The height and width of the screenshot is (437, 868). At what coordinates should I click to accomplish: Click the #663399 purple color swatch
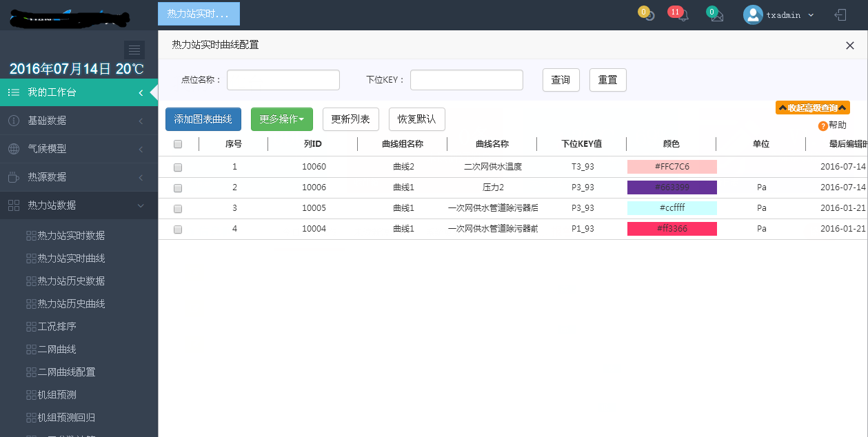click(x=672, y=187)
